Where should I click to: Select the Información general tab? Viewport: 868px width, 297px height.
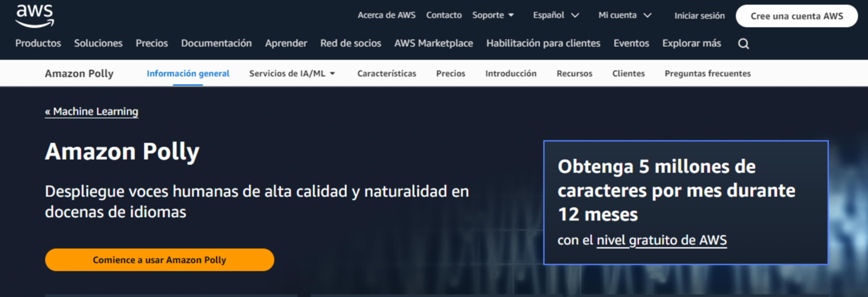click(x=188, y=73)
